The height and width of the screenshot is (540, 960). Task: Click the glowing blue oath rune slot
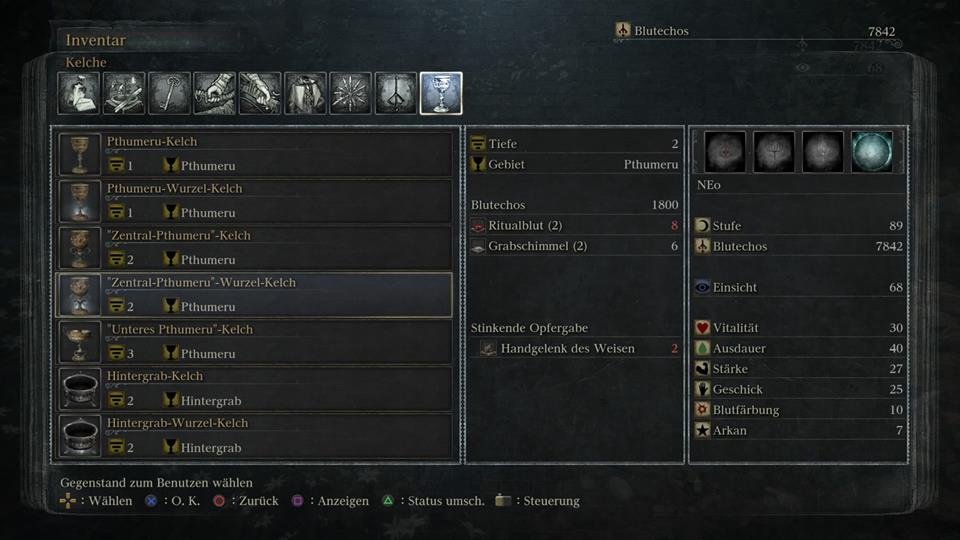[872, 151]
